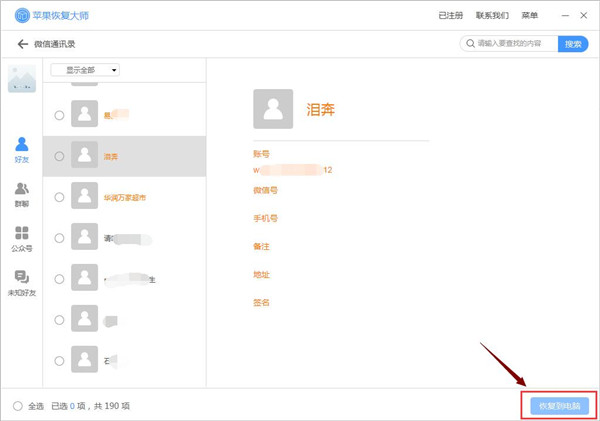Select radio button of the last visible contact
The image size is (600, 421).
[x=59, y=361]
